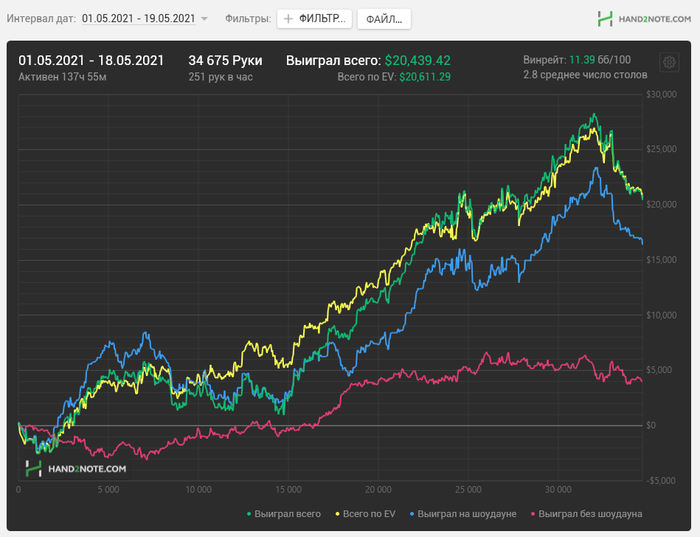Click the date range 01.05.2021 - 19.05.2021 field
Screen dimensions: 700x537
pos(138,19)
